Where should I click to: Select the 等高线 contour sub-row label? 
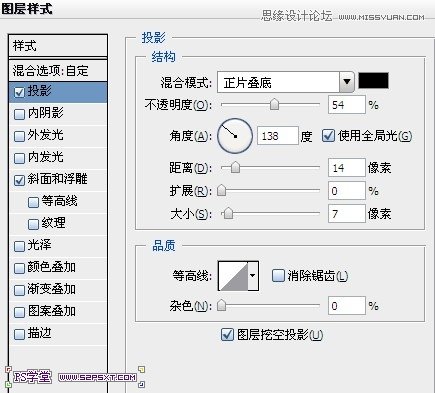click(59, 201)
